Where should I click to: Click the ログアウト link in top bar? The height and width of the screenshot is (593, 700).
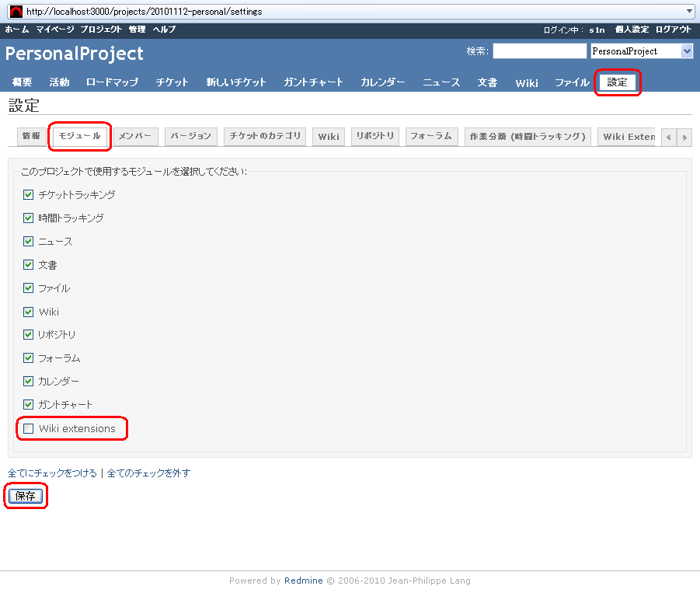coord(673,30)
